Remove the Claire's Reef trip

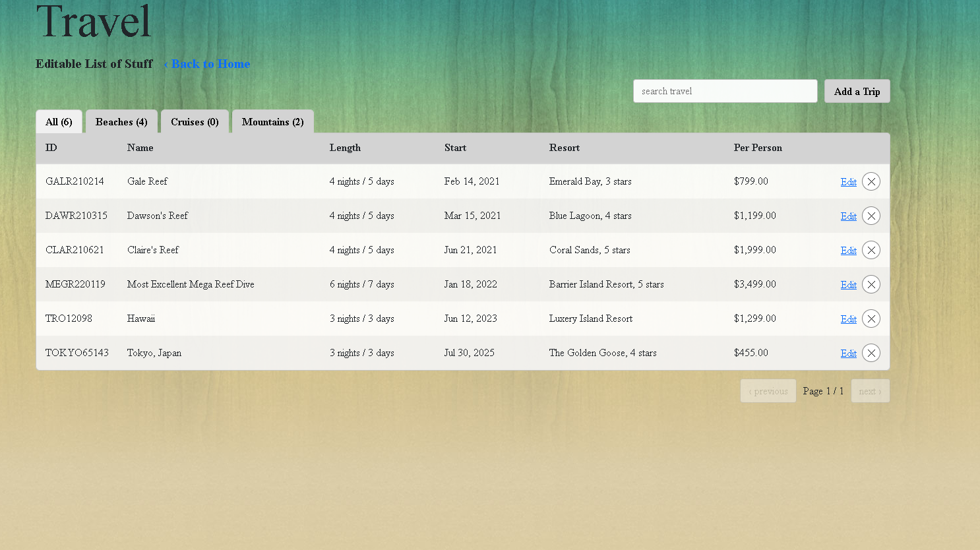(x=871, y=250)
